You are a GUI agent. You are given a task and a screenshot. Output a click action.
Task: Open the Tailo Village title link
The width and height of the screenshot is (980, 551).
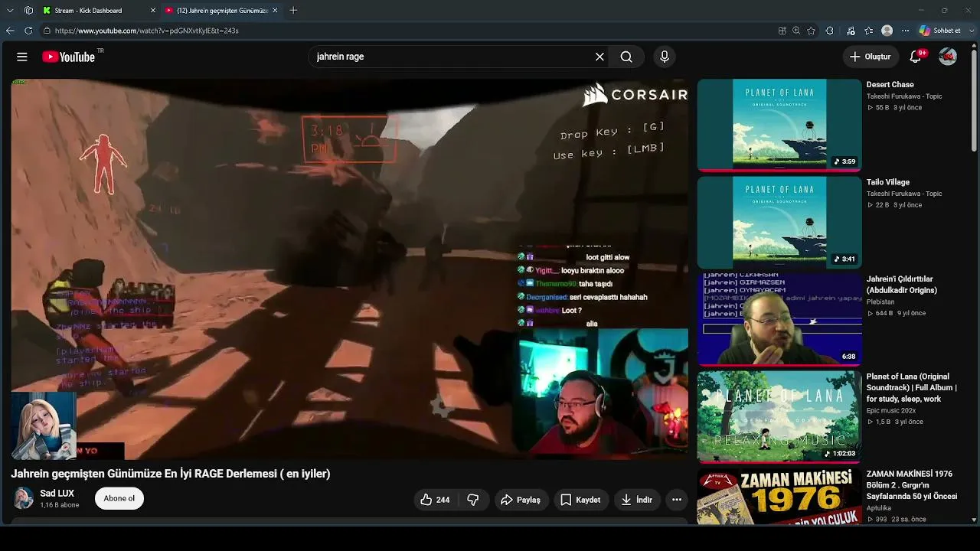click(x=888, y=182)
